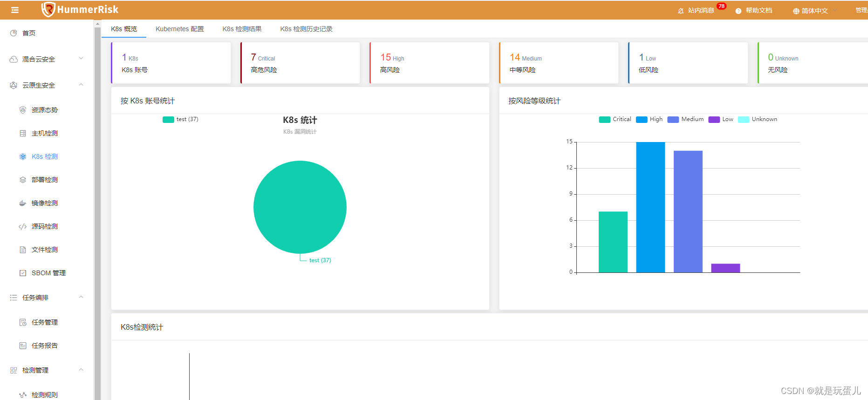This screenshot has width=868, height=400.
Task: Click the 资源态势 shield icon
Action: [23, 110]
